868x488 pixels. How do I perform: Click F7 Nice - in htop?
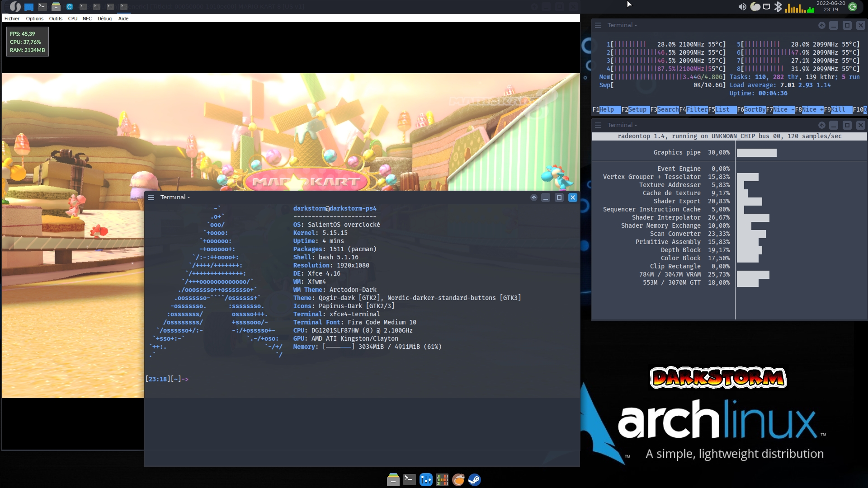[780, 109]
